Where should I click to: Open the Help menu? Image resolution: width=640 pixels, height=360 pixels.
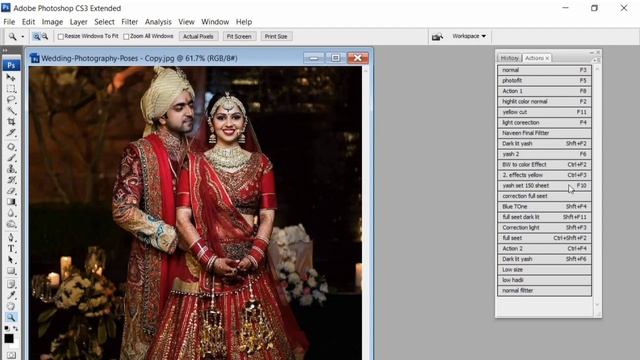(244, 22)
